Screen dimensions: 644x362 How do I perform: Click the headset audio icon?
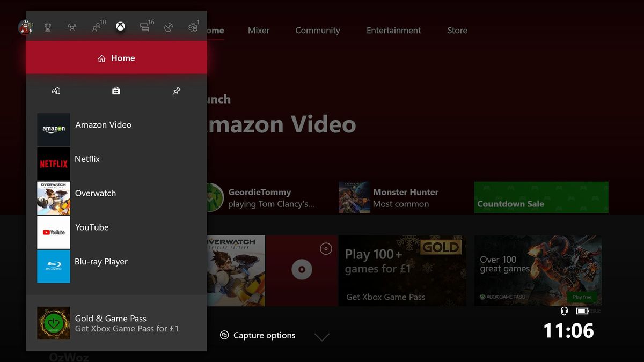[564, 311]
